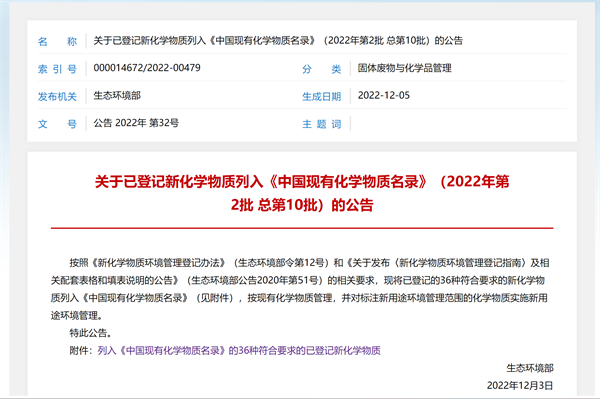This screenshot has height=399, width=600.
Task: Click the signature 生态环境部 near the date
Action: [530, 368]
